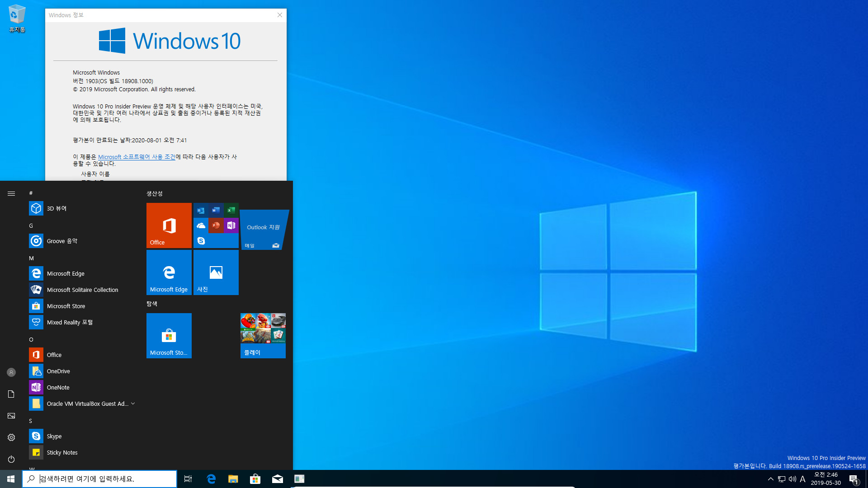Open PowerPoint icon in Office tile group
Viewport: 868px width, 488px height.
coord(216,225)
